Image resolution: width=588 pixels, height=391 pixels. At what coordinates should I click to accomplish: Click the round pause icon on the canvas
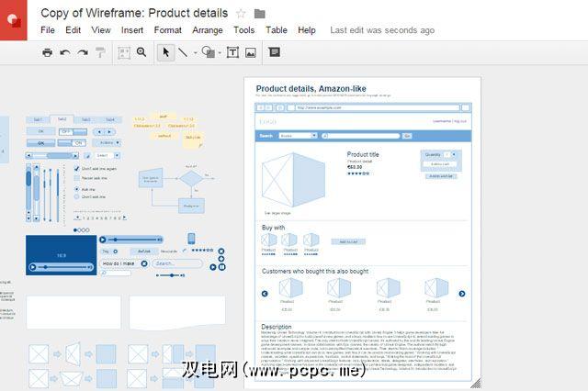coord(222,267)
